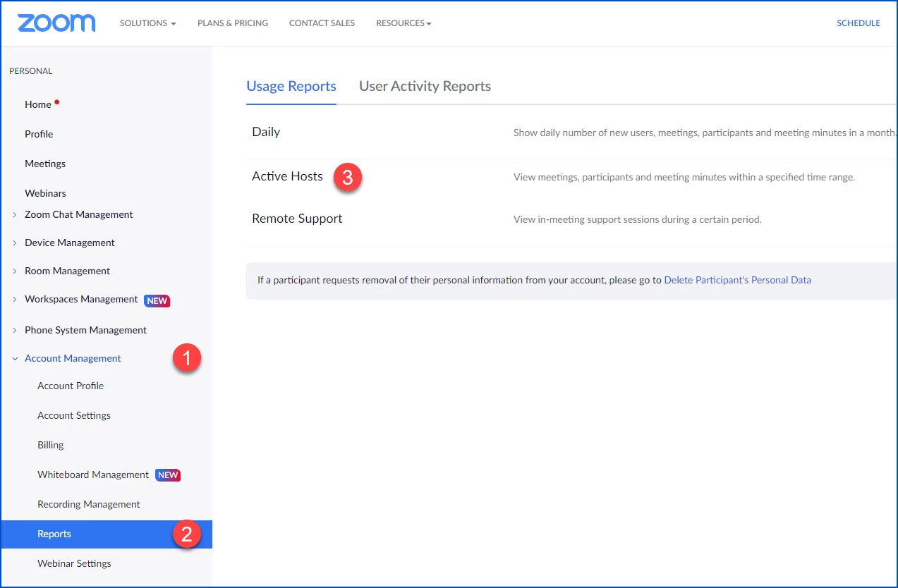This screenshot has width=898, height=588.
Task: Select Room Management item
Action: (x=68, y=271)
